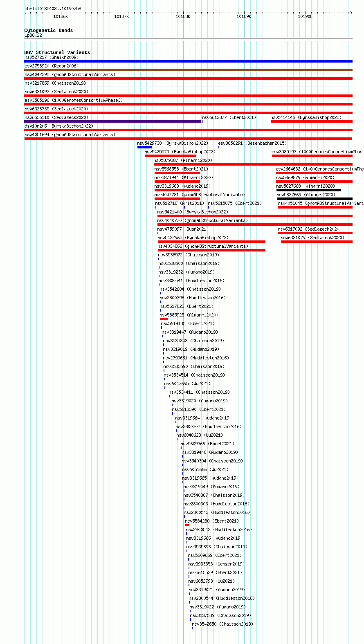This screenshot has height=644, width=364.
Task: Click the nsv527217 (Shaikh2009) blue variant bar
Action: coord(188,61)
